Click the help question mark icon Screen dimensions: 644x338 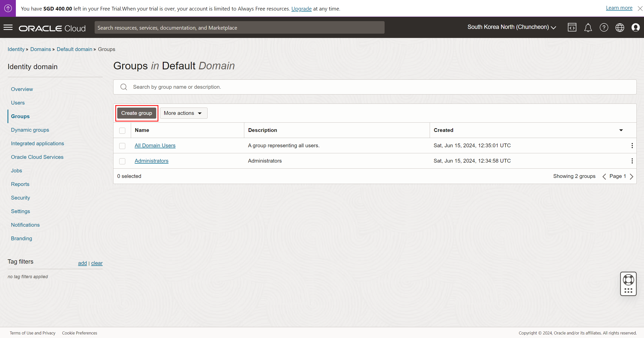604,27
